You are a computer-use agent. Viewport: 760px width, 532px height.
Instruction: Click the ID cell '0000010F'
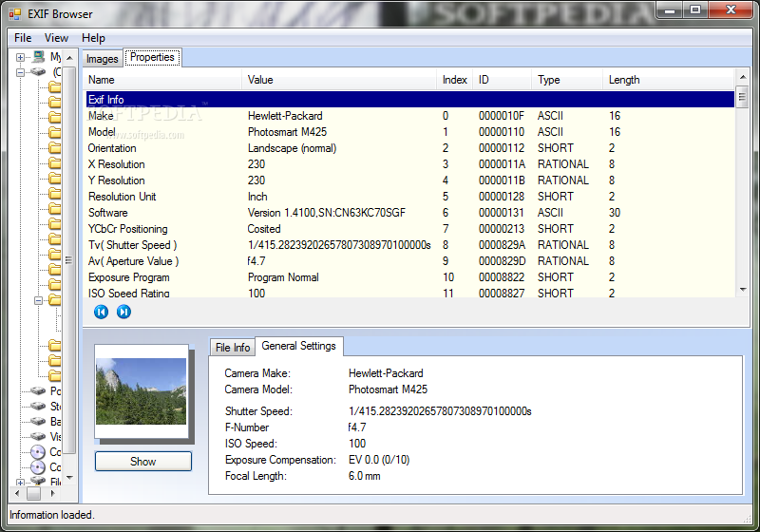coord(502,116)
